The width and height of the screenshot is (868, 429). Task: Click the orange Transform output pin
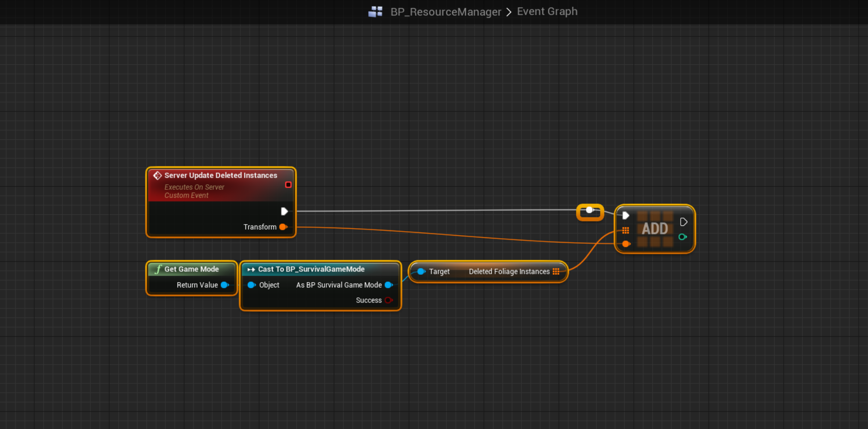pos(283,227)
